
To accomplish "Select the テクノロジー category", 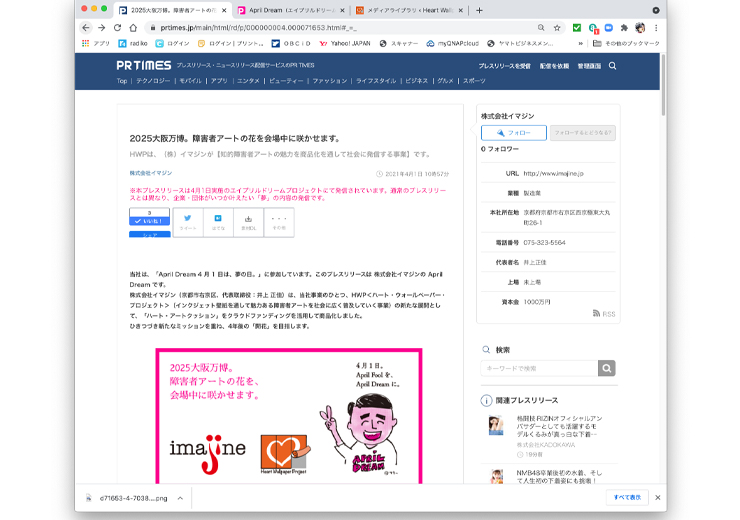I will 153,81.
